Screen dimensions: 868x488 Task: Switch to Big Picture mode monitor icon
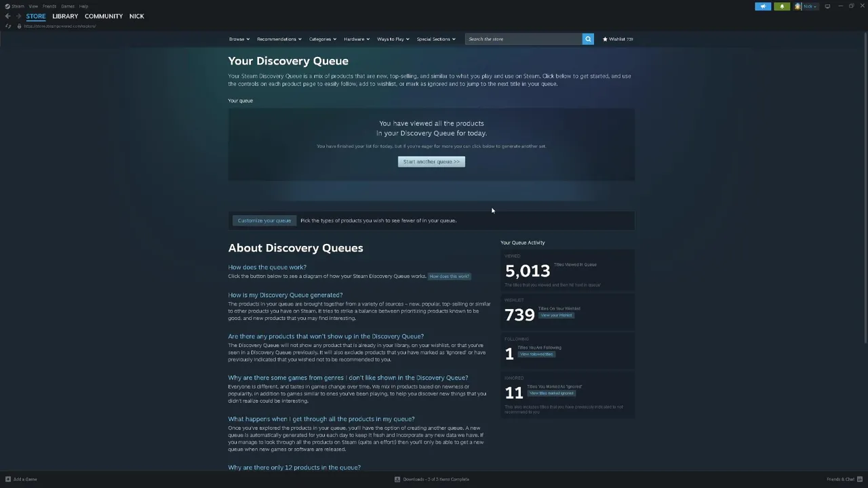pos(827,6)
